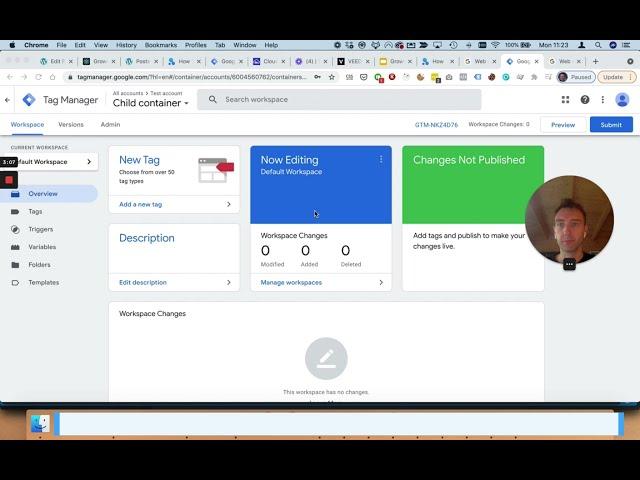Click the Edit description link
Viewport: 640px width, 480px height.
143,282
